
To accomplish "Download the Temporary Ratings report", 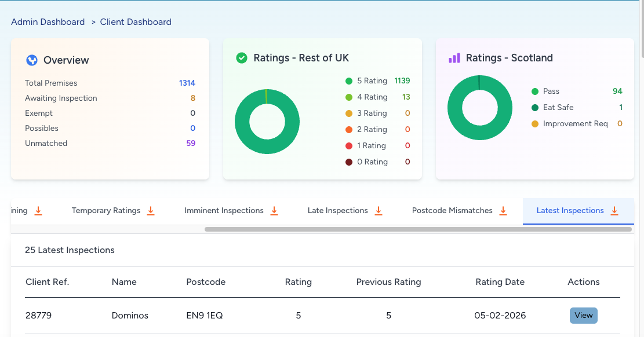I will tap(151, 211).
